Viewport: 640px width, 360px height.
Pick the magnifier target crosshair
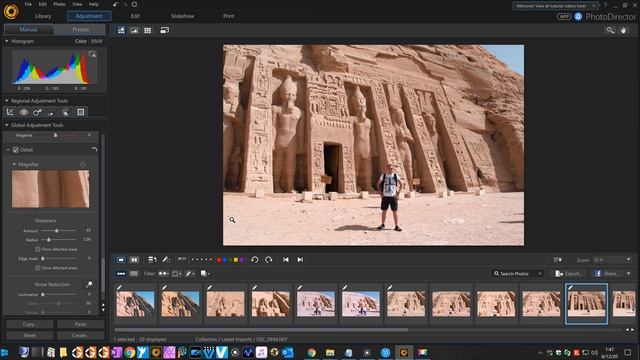83,164
